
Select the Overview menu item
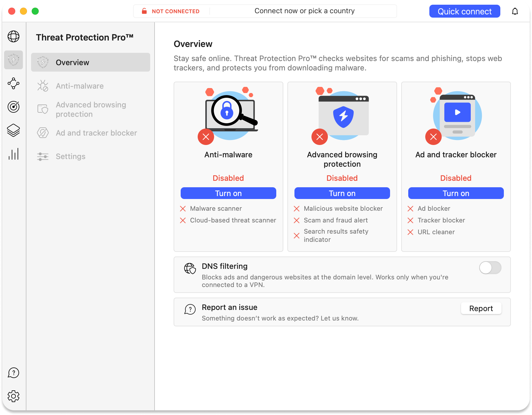(x=90, y=63)
